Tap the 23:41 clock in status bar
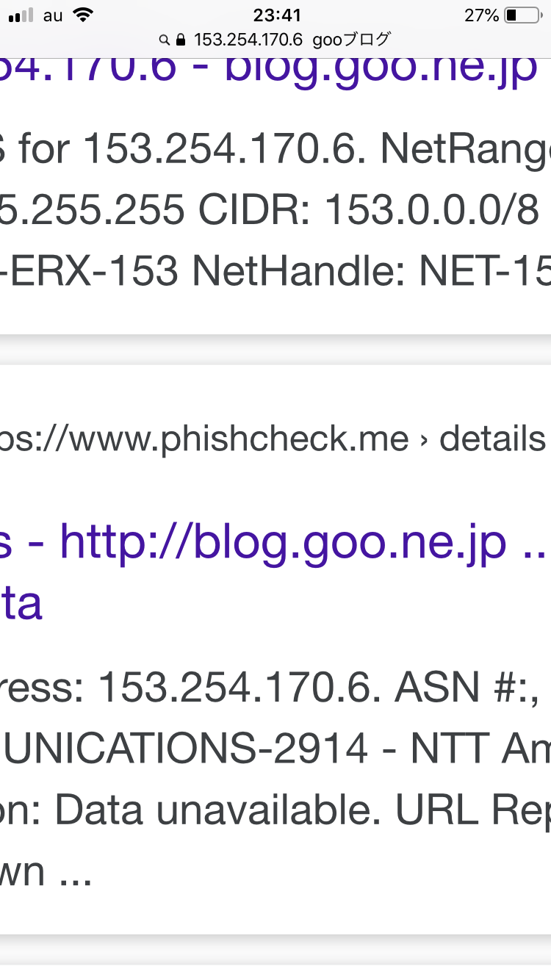This screenshot has width=551, height=980. pyautogui.click(x=275, y=15)
